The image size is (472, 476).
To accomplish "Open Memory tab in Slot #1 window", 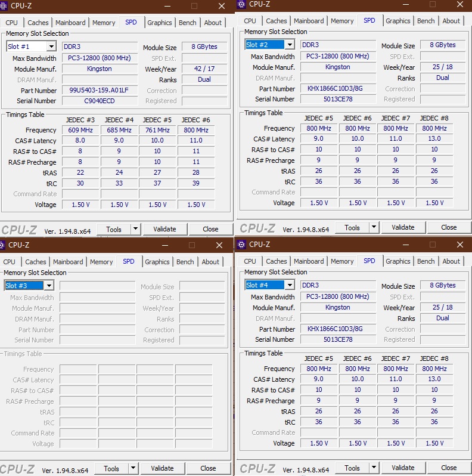I will pos(104,23).
